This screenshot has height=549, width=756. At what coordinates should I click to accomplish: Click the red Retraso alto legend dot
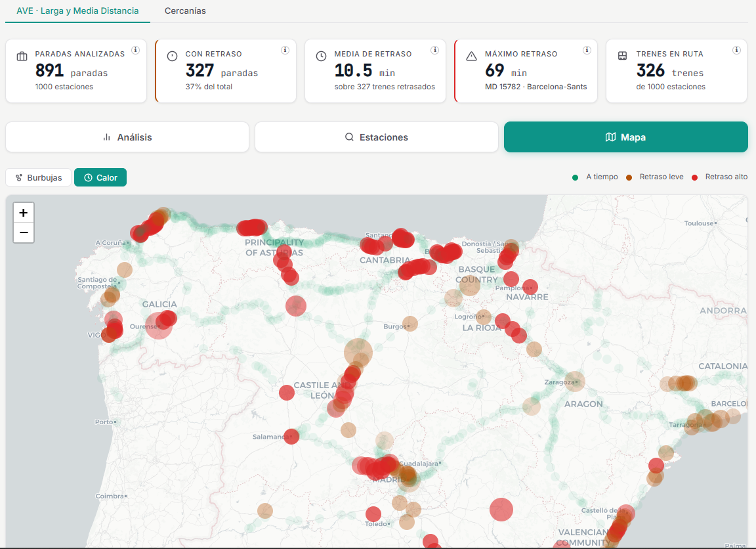tap(695, 177)
